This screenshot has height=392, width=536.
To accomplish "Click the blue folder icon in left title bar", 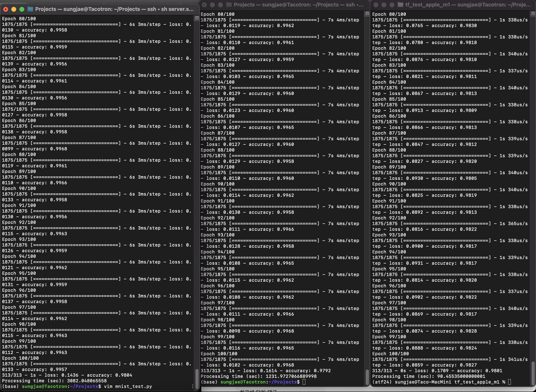I will click(x=30, y=9).
